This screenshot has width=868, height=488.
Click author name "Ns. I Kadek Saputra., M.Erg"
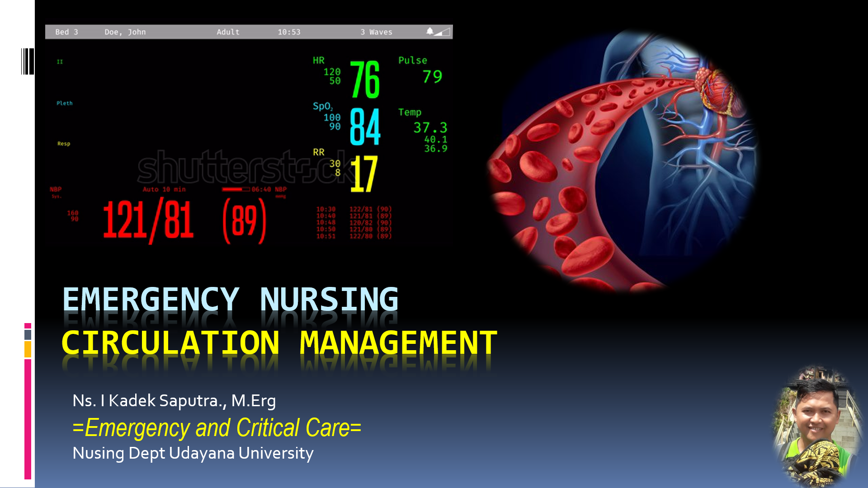pyautogui.click(x=174, y=401)
